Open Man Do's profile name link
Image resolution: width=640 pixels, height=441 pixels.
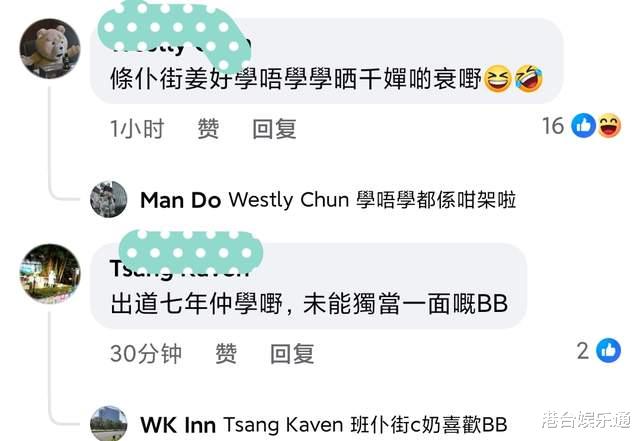(180, 200)
